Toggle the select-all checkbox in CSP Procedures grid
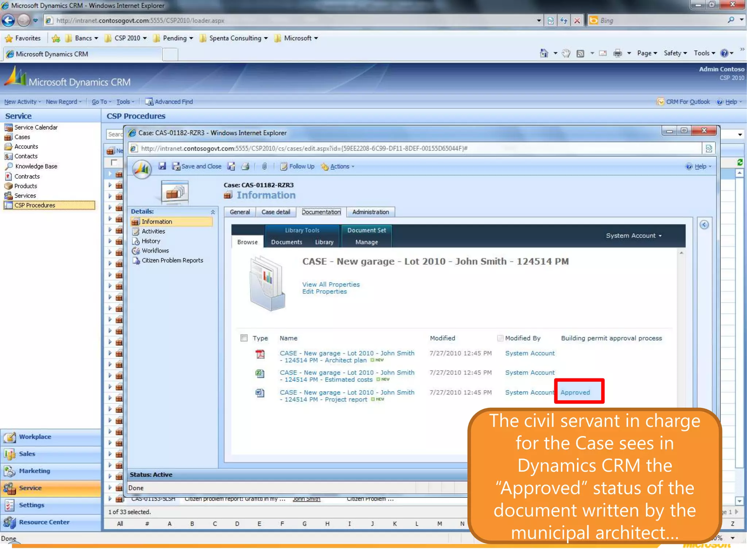This screenshot has width=747, height=560. click(114, 162)
